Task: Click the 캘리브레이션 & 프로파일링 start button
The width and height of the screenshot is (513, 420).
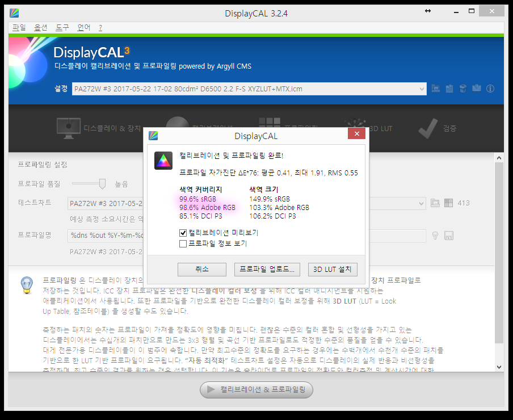Action: click(256, 390)
